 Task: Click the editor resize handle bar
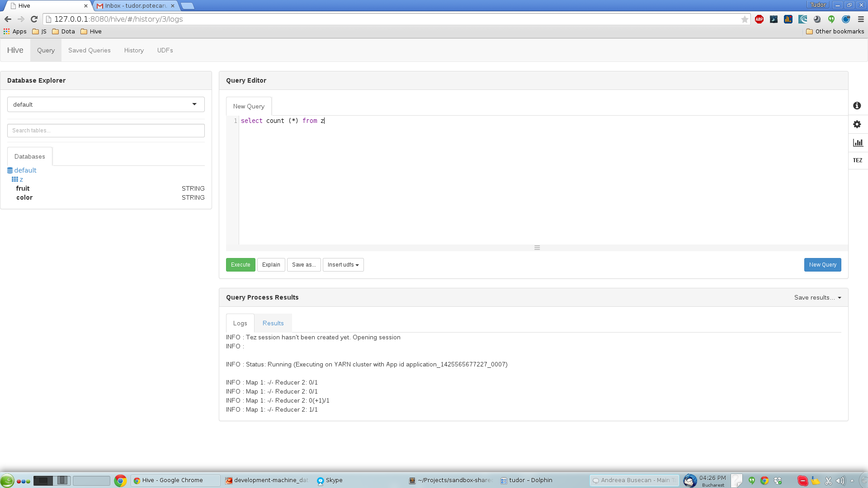pos(537,248)
